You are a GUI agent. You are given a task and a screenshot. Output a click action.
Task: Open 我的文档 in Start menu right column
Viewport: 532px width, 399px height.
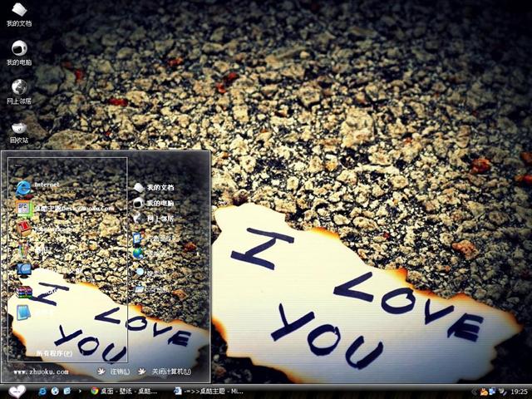[153, 187]
